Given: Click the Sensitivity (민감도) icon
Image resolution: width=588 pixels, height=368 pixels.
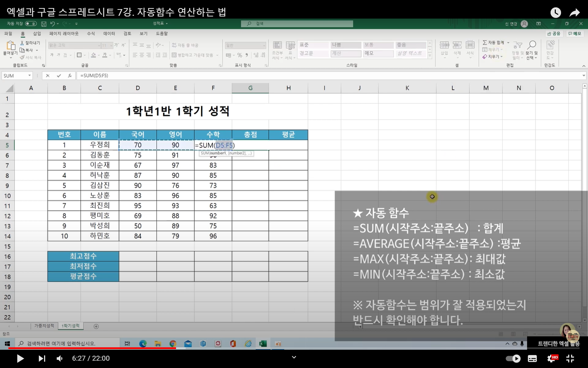Looking at the screenshot, I should 550,45.
